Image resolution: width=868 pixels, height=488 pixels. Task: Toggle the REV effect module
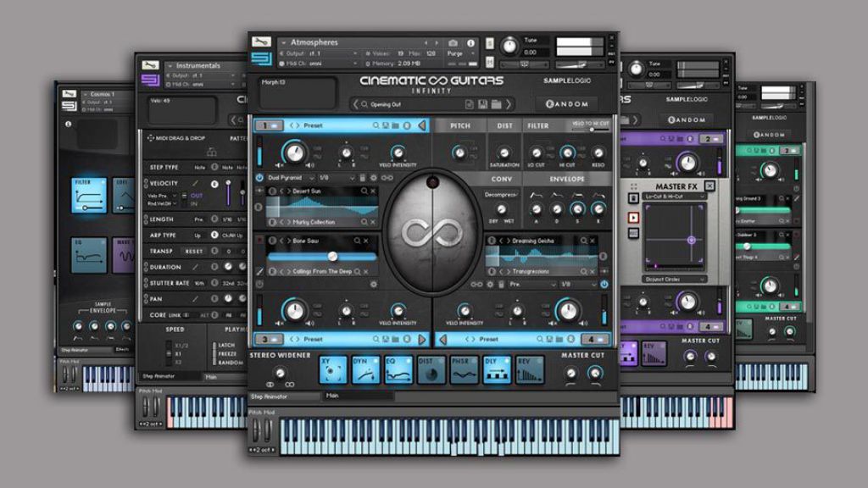pyautogui.click(x=529, y=370)
